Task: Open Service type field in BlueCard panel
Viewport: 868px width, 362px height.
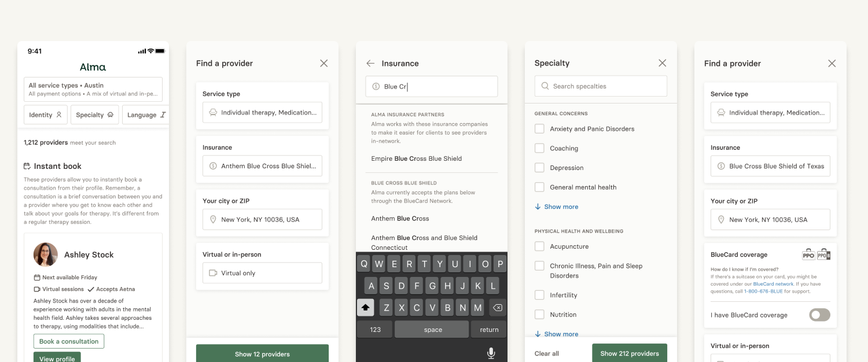Action: 770,113
